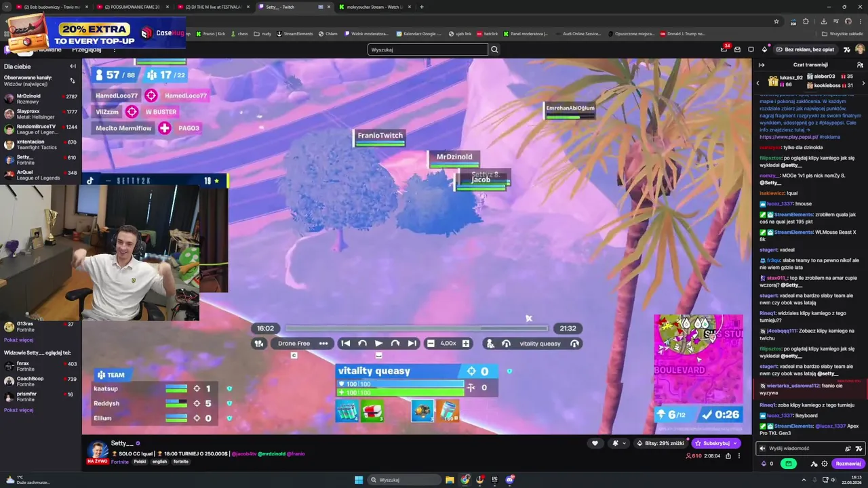This screenshot has height=488, width=868.
Task: Increase replay speed plus button
Action: (466, 344)
